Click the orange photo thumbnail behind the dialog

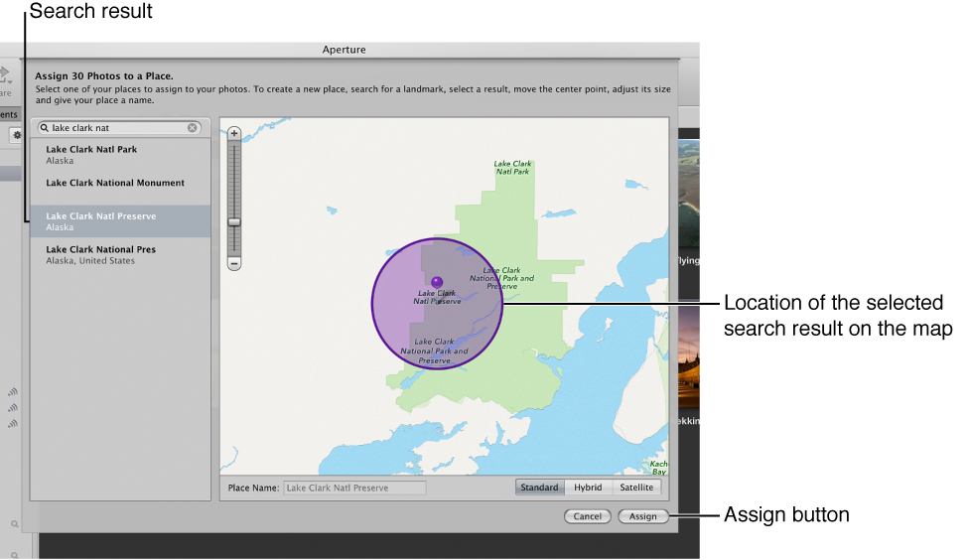(689, 358)
